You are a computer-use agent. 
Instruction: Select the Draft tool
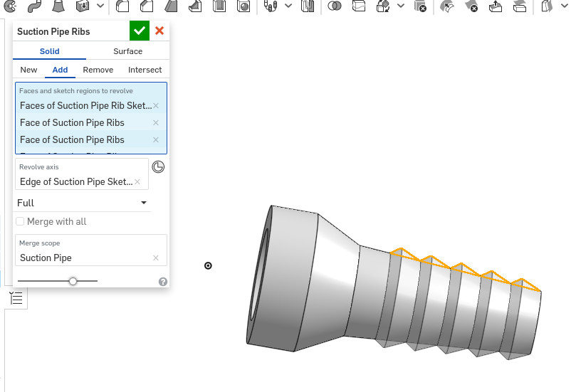[171, 6]
